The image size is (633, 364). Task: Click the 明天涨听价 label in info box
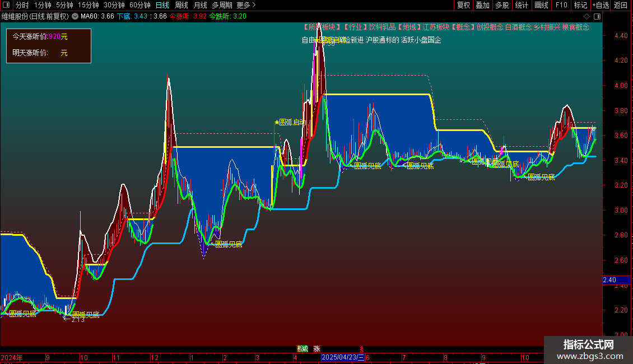[x=30, y=53]
